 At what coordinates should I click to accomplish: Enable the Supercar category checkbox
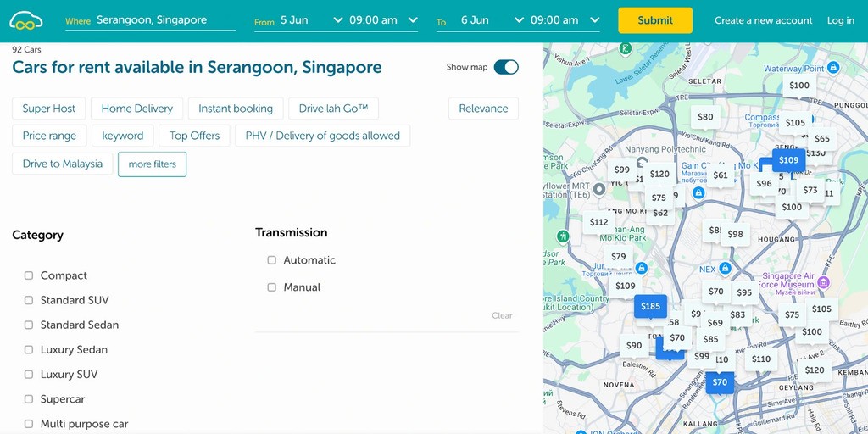point(29,399)
